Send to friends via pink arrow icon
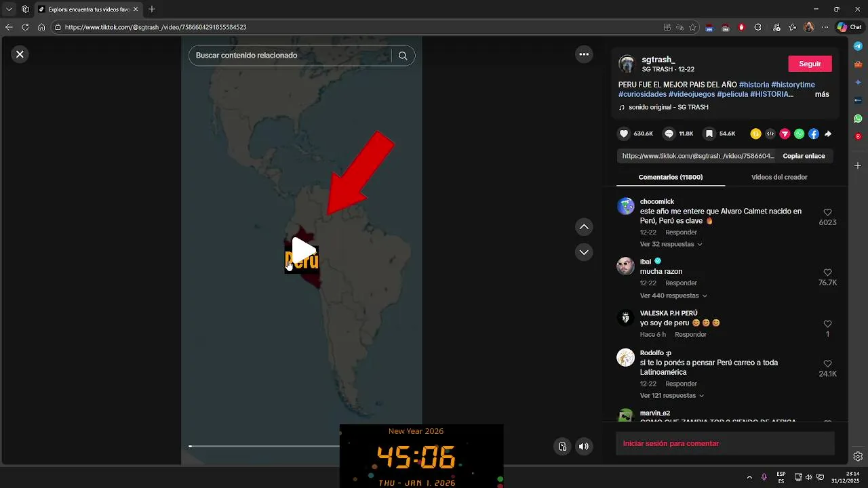868x488 pixels. pos(785,134)
